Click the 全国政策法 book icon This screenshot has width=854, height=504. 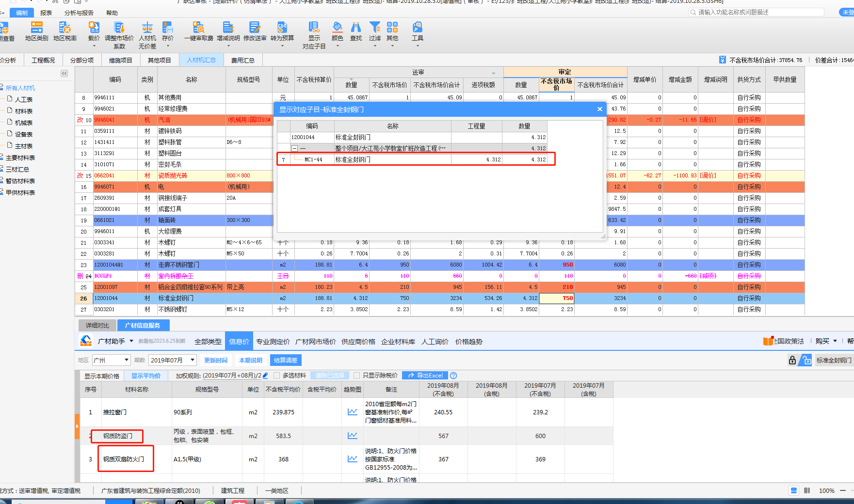[x=768, y=341]
